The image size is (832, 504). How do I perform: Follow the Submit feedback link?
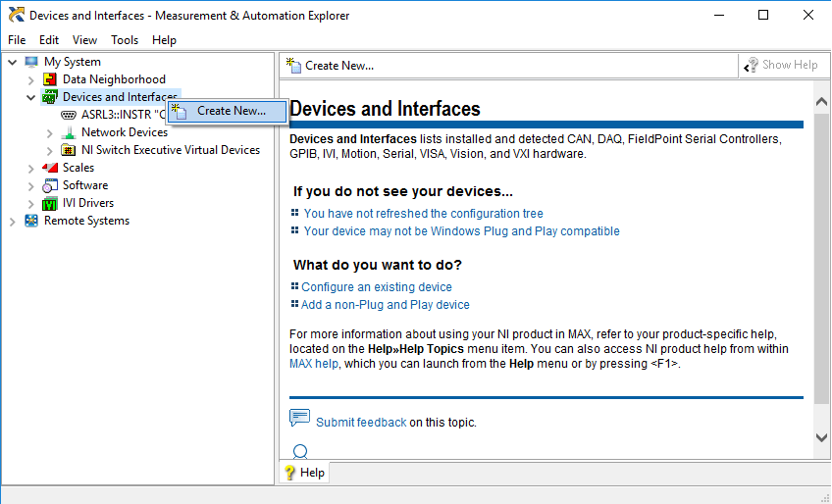pyautogui.click(x=361, y=423)
